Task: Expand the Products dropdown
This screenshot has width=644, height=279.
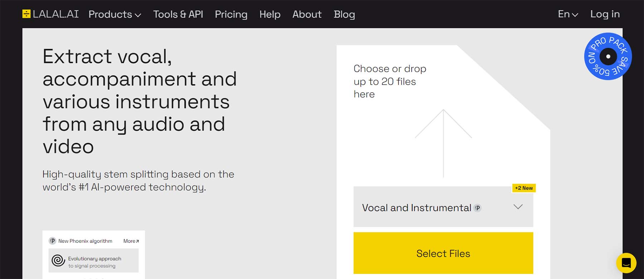Action: pyautogui.click(x=114, y=15)
